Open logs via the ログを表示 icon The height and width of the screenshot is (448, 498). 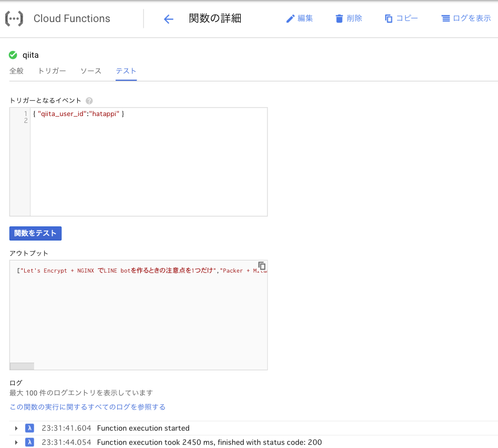tap(446, 18)
